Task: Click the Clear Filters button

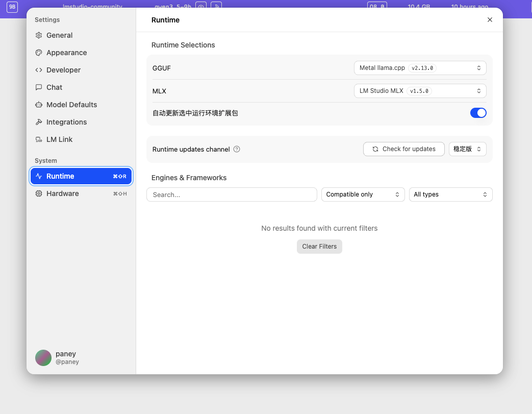Action: coord(319,247)
